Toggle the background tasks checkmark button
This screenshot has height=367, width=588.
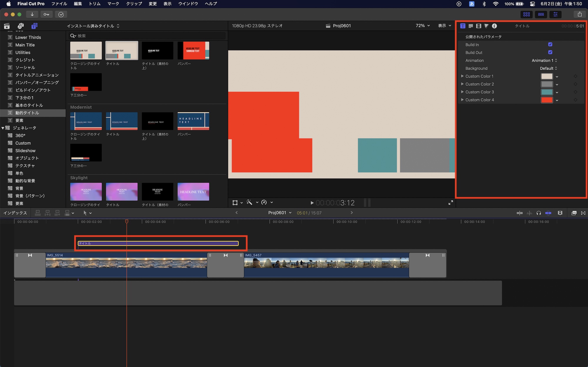pos(61,14)
